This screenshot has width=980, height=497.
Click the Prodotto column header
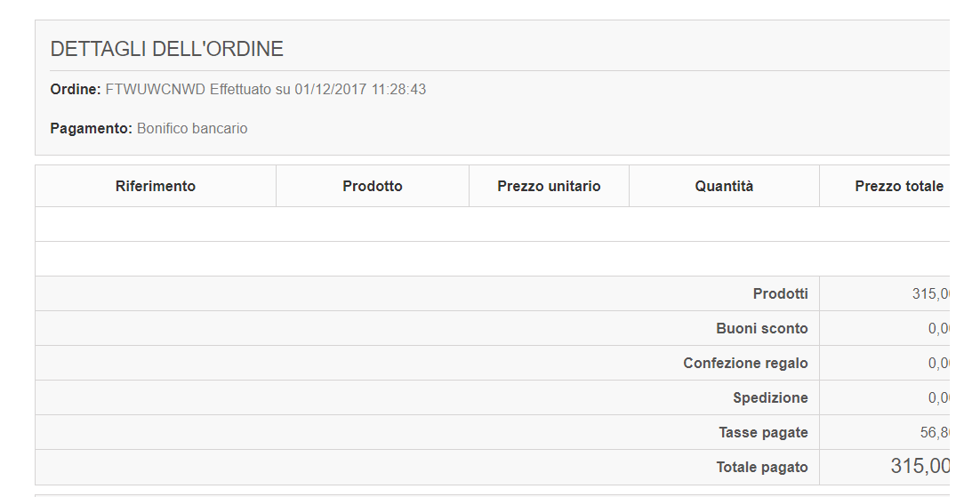tap(372, 187)
